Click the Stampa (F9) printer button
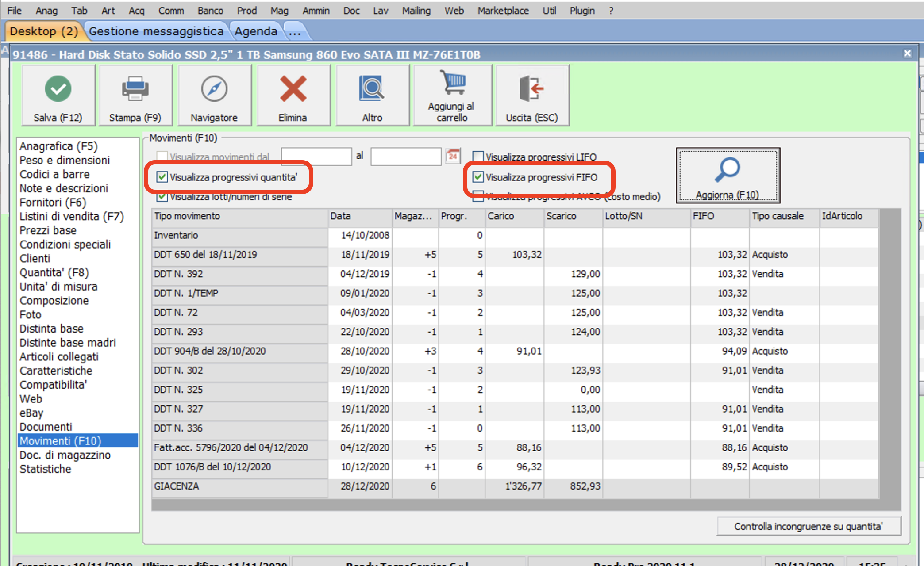This screenshot has width=924, height=566. 135,96
